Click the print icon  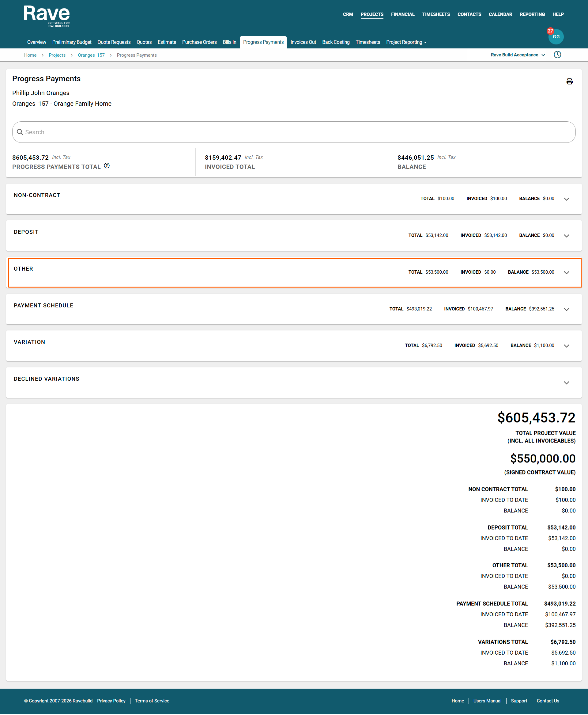pos(569,81)
